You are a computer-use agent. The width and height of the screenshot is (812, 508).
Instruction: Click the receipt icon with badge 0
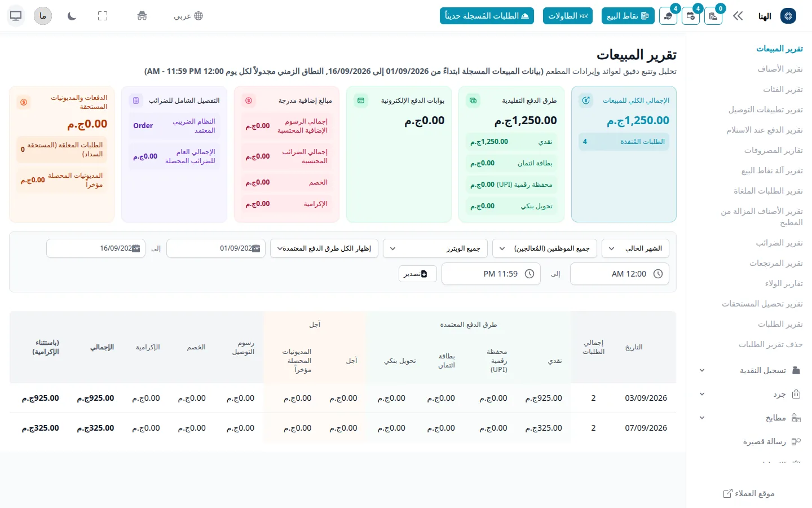pyautogui.click(x=713, y=16)
